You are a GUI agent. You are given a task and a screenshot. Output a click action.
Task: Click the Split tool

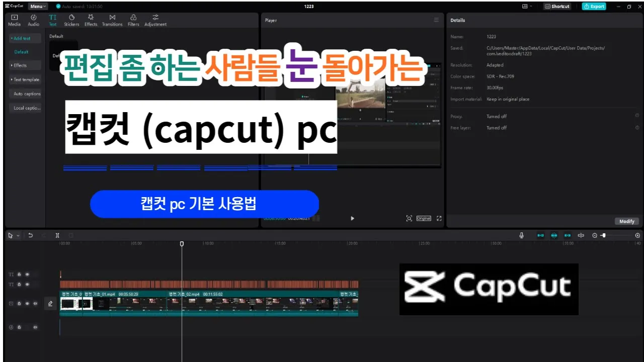[57, 235]
